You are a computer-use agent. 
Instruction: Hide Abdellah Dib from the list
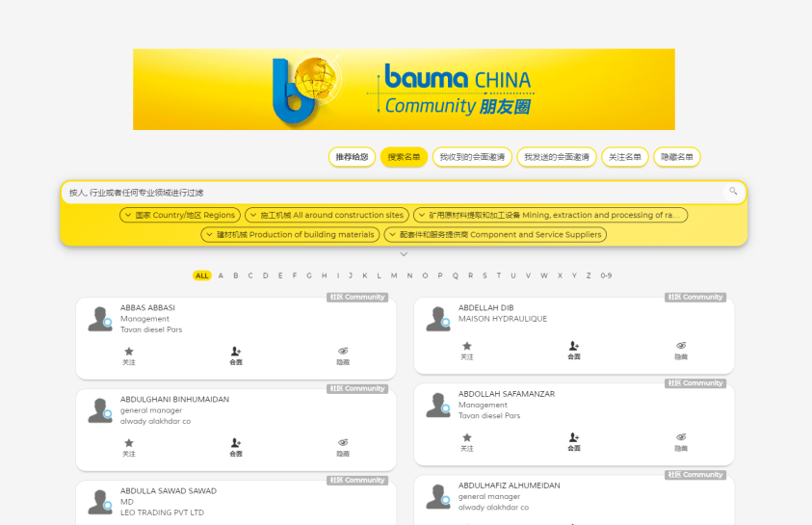click(681, 347)
